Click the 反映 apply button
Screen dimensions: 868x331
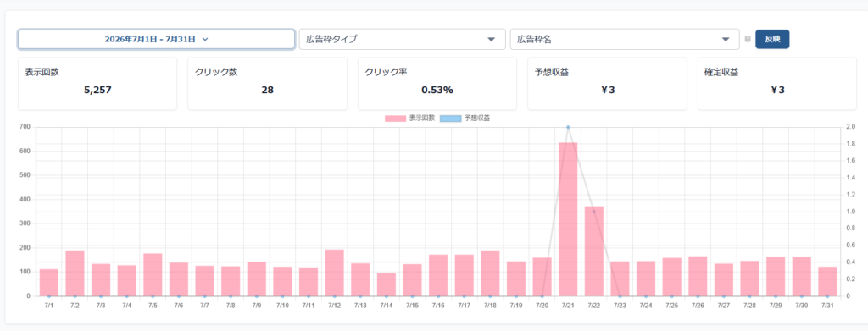[x=772, y=39]
